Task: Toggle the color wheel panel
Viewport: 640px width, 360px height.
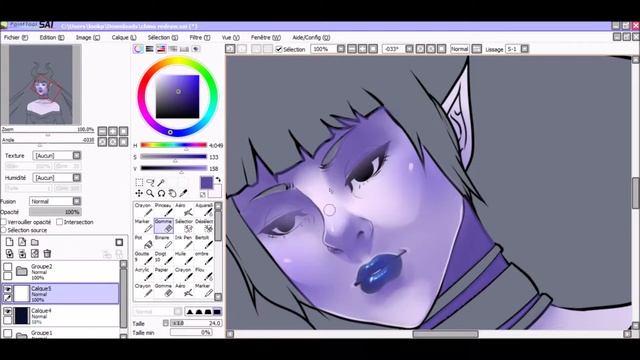Action: click(138, 49)
